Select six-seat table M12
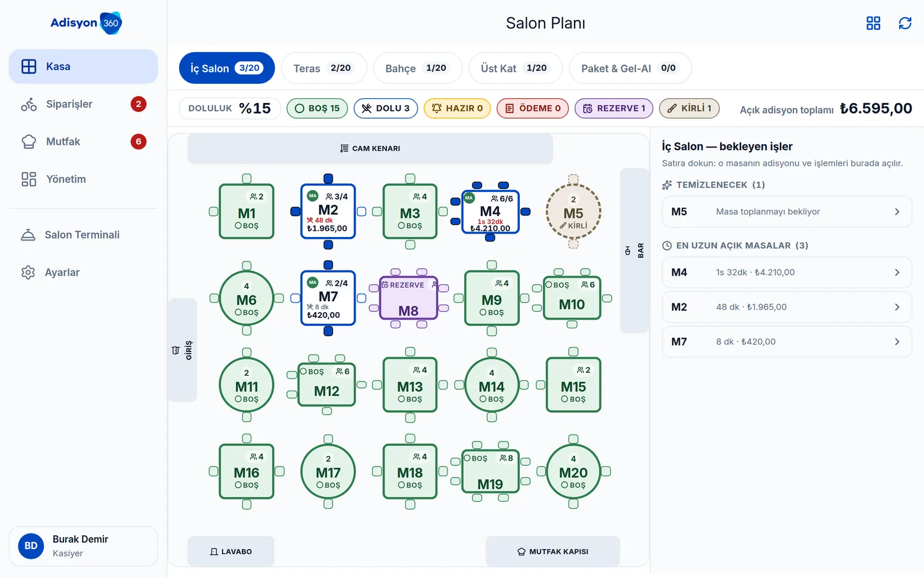 [x=327, y=385]
